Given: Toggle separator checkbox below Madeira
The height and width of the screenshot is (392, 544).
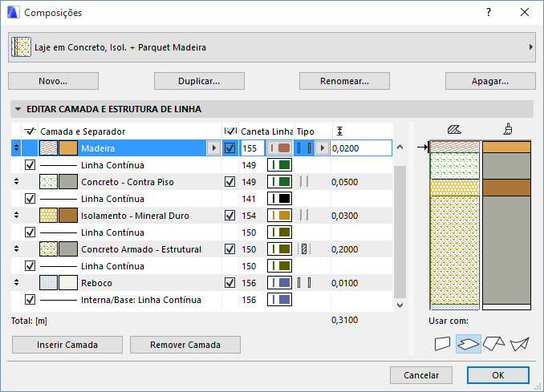Looking at the screenshot, I should pyautogui.click(x=30, y=165).
